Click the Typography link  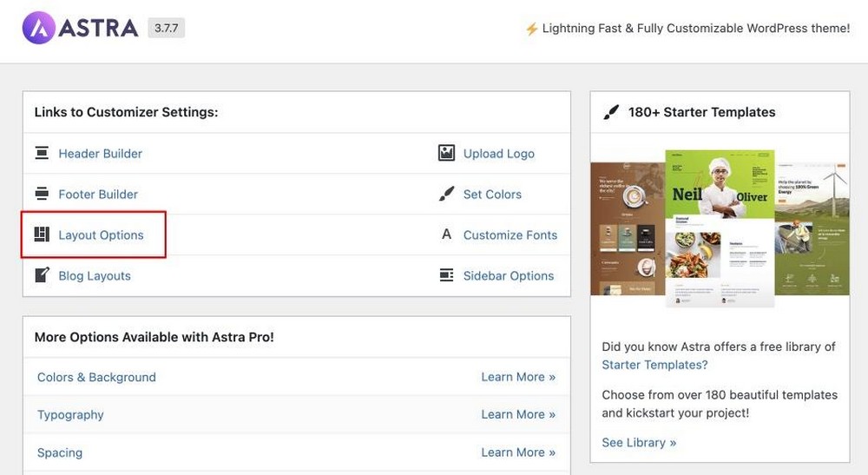coord(70,415)
